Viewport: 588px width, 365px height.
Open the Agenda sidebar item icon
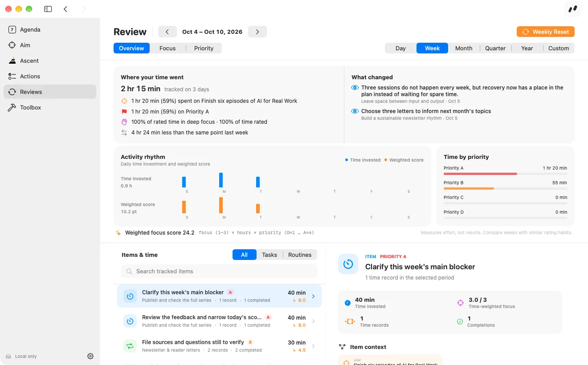pyautogui.click(x=12, y=29)
